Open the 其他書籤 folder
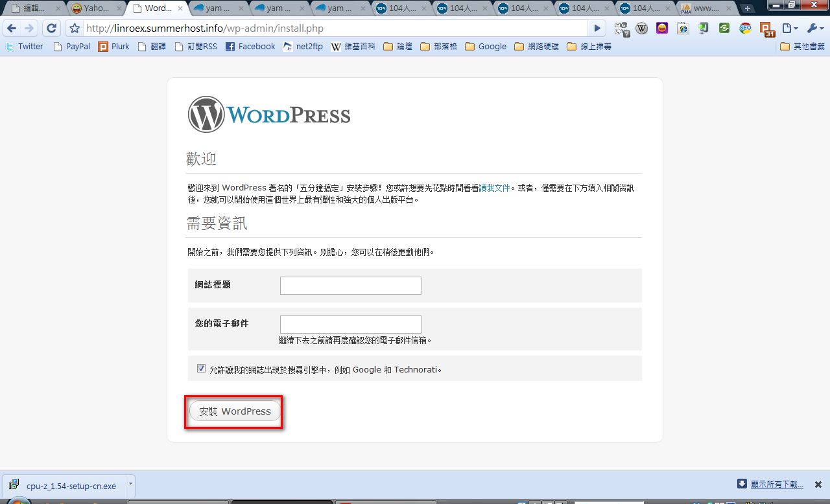Viewport: 830px width, 504px height. (x=803, y=47)
